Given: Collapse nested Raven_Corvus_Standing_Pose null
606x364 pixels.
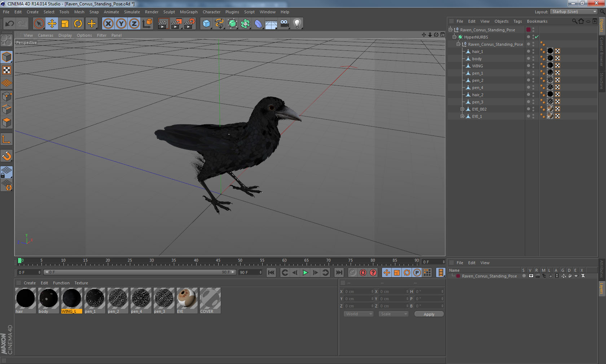Looking at the screenshot, I should 458,44.
